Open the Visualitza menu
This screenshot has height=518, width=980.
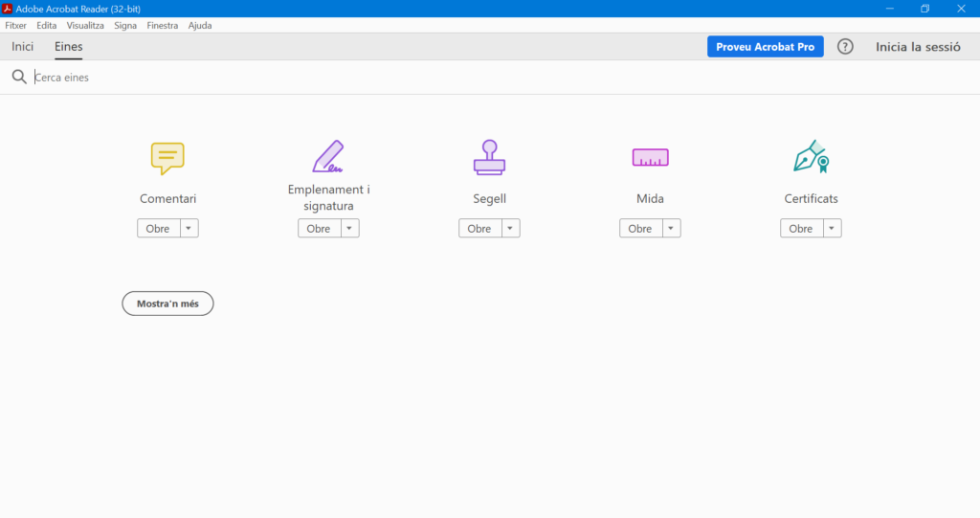coord(85,26)
